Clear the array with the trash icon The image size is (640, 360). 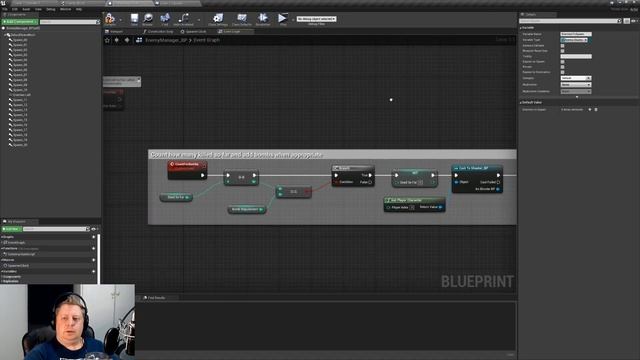[596, 109]
